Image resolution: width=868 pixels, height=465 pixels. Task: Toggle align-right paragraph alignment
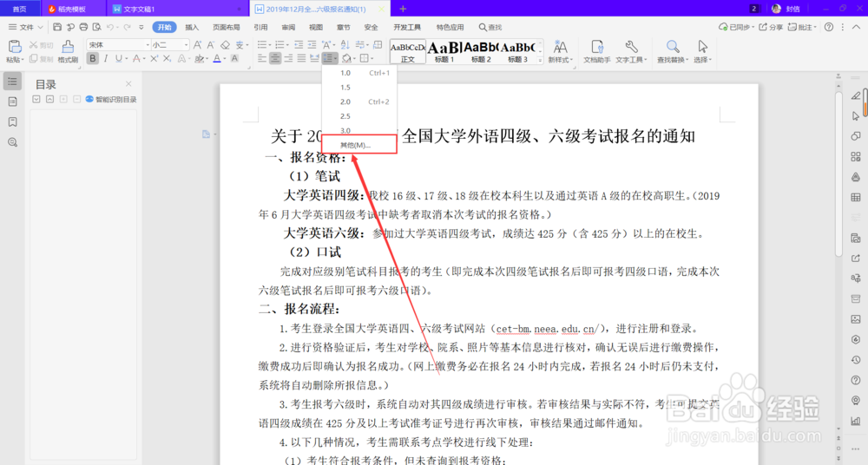[x=288, y=59]
